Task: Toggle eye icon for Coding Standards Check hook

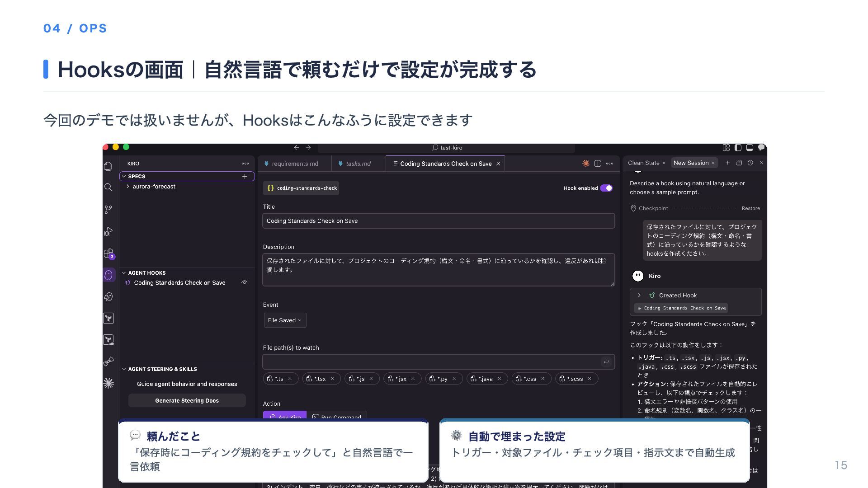Action: click(244, 282)
